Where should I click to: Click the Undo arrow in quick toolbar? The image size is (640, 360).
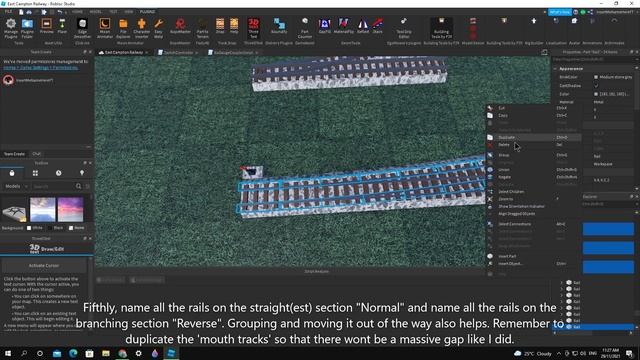pos(60,12)
